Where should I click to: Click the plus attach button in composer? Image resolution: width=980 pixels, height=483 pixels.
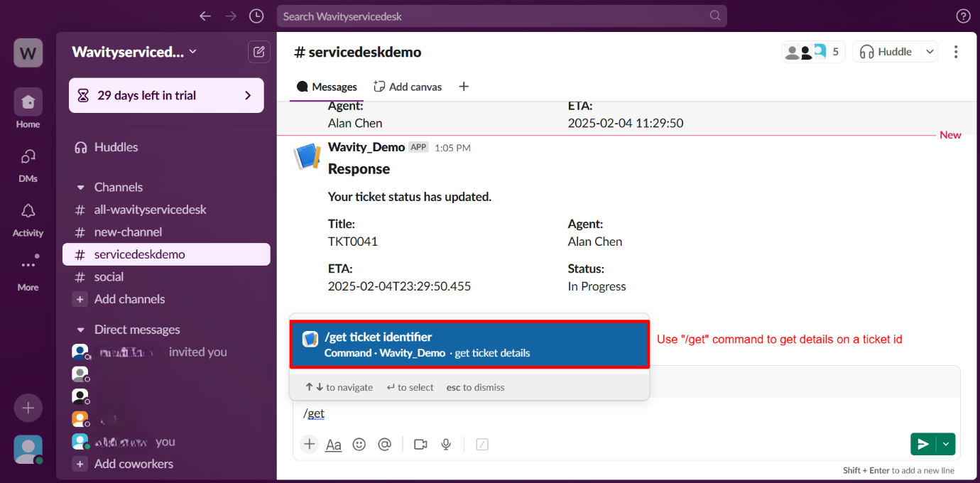[309, 444]
